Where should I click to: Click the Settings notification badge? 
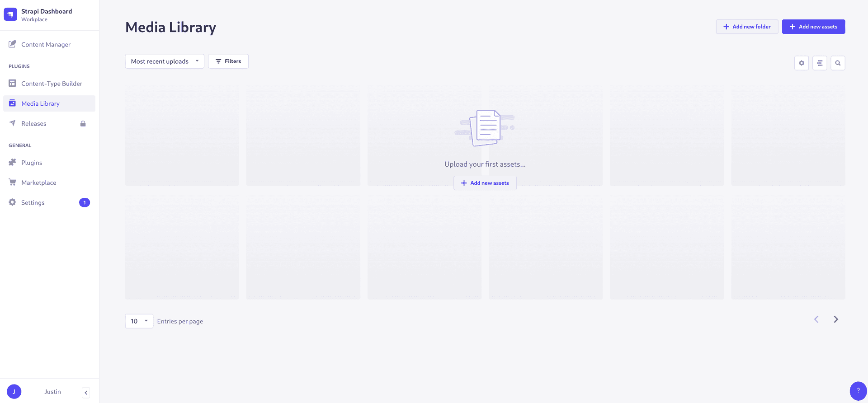tap(85, 203)
